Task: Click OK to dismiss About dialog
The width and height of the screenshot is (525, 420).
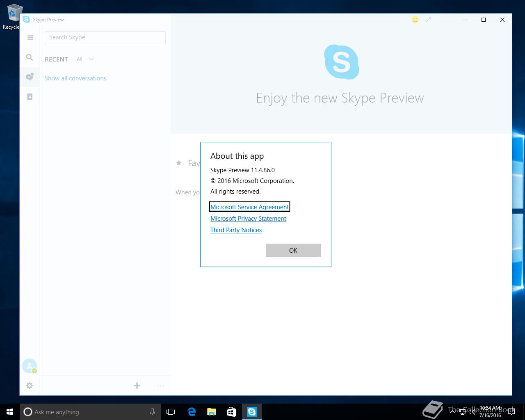Action: coord(293,250)
